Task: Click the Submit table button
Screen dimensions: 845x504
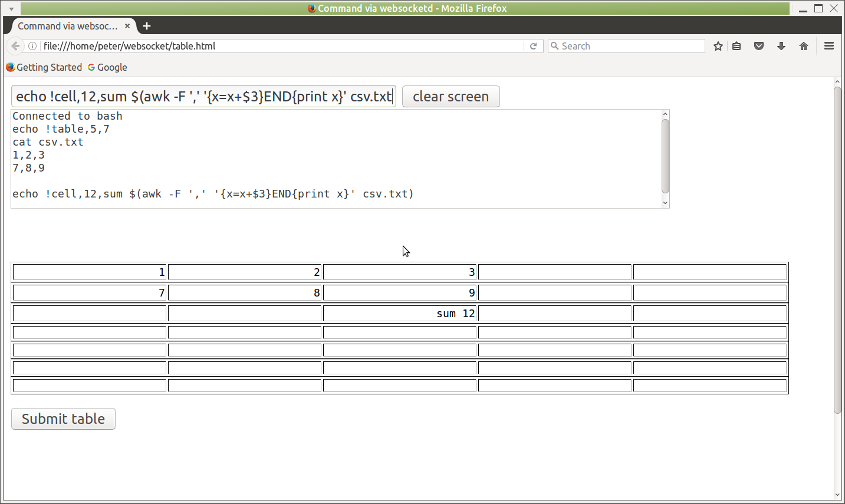Action: (x=63, y=419)
